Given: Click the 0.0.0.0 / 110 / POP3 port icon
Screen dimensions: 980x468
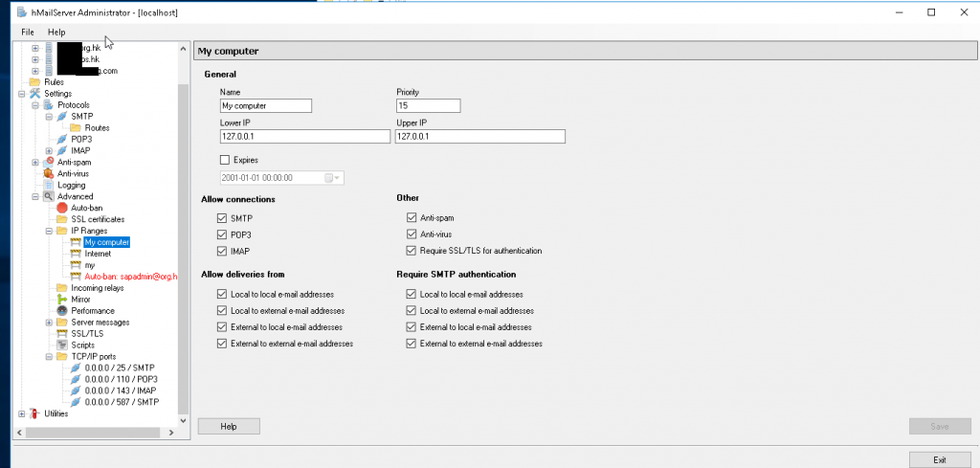Looking at the screenshot, I should coord(76,379).
